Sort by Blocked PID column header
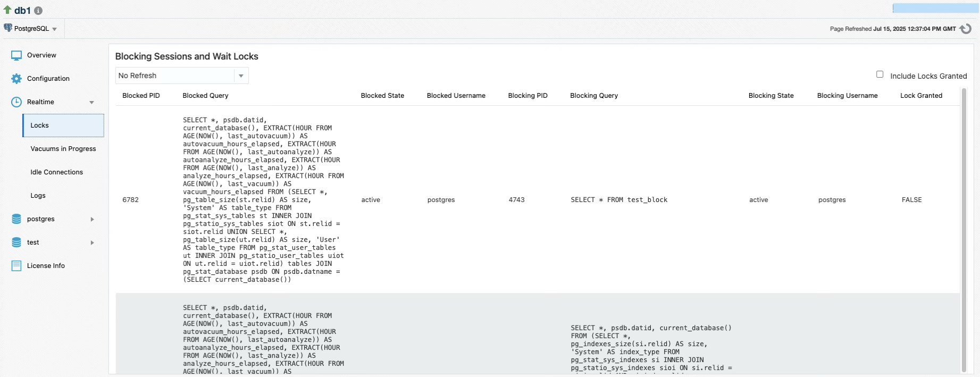Screen dimensions: 980x377 (141, 96)
